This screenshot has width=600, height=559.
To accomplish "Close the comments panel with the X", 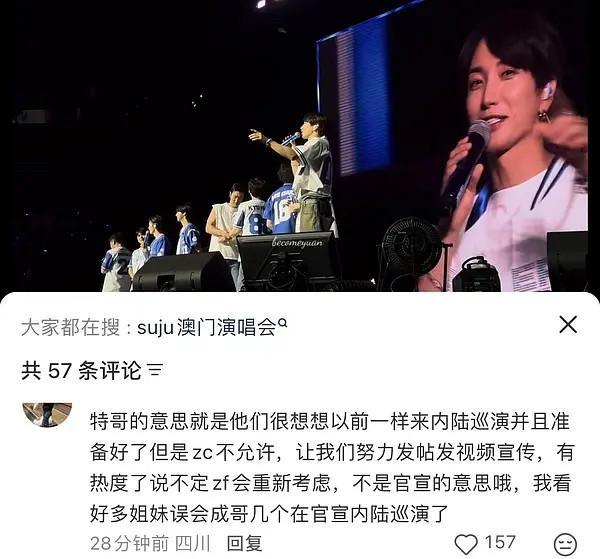I will pyautogui.click(x=568, y=325).
